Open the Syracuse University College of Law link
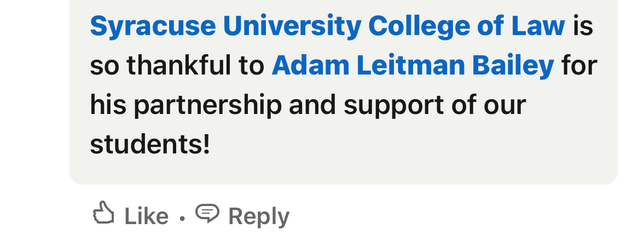 327,26
